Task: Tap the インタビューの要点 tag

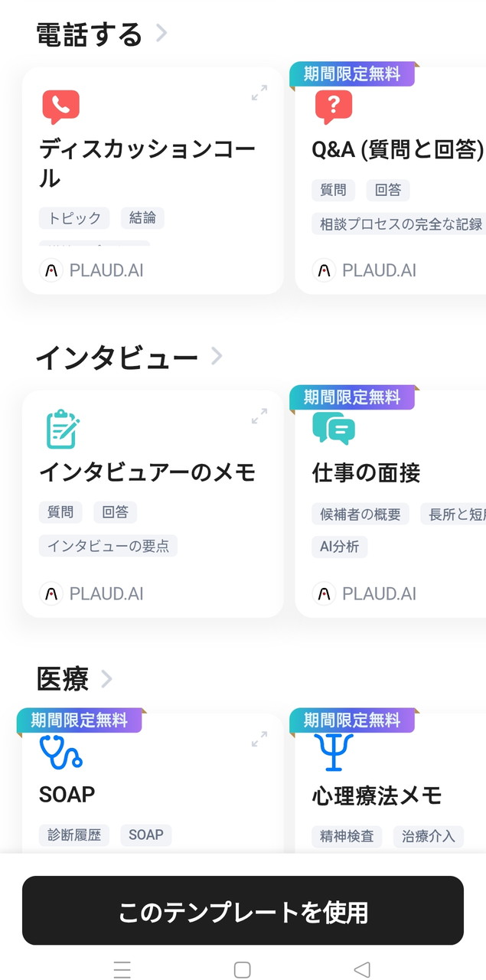Action: 108,546
